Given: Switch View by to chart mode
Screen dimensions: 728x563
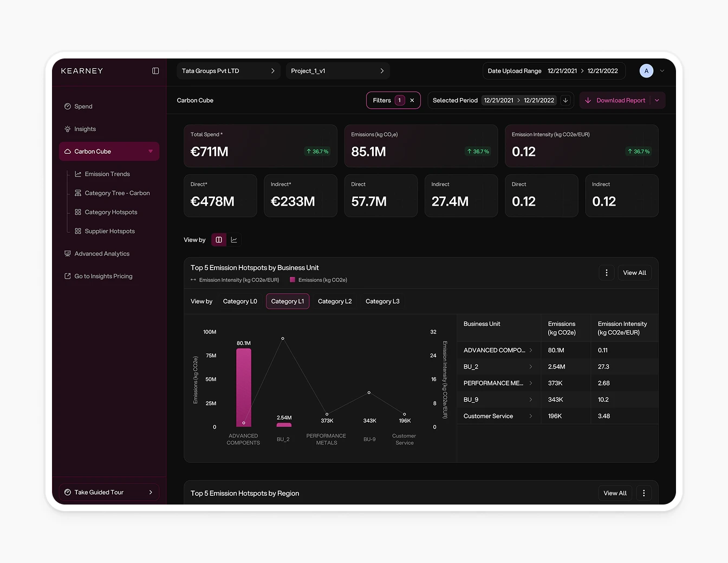Looking at the screenshot, I should point(233,239).
